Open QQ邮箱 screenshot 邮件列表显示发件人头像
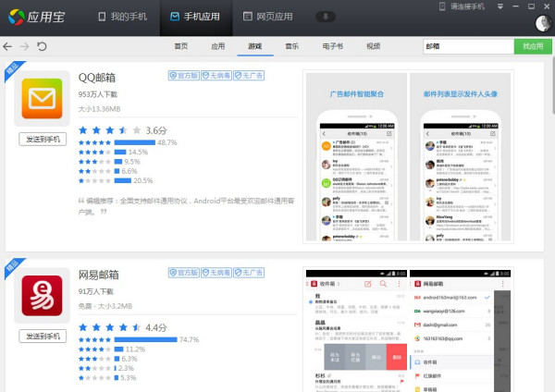Viewport: 555px width, 392px height. click(x=460, y=157)
